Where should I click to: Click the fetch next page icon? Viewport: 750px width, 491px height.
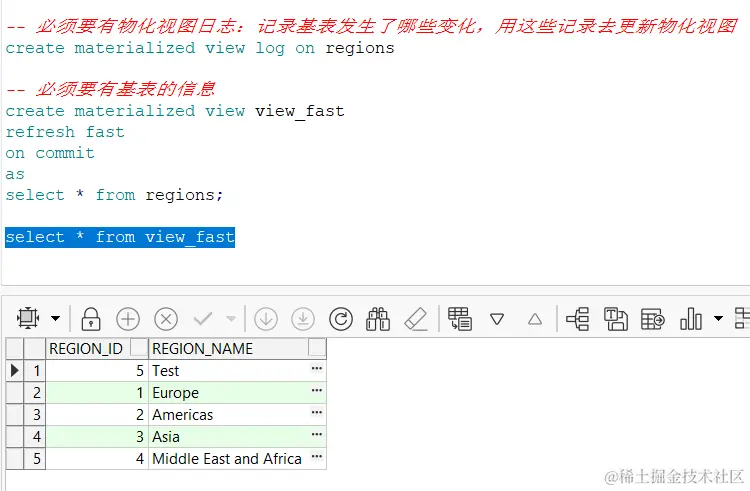click(266, 318)
